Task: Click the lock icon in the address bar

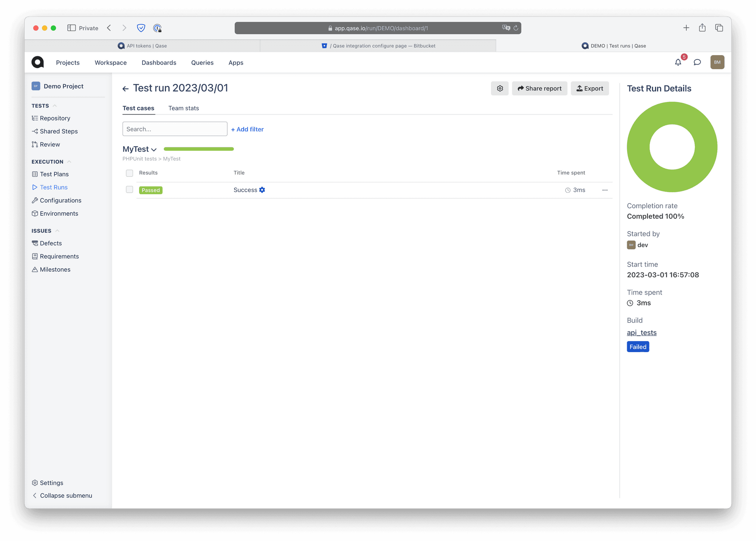Action: [330, 28]
